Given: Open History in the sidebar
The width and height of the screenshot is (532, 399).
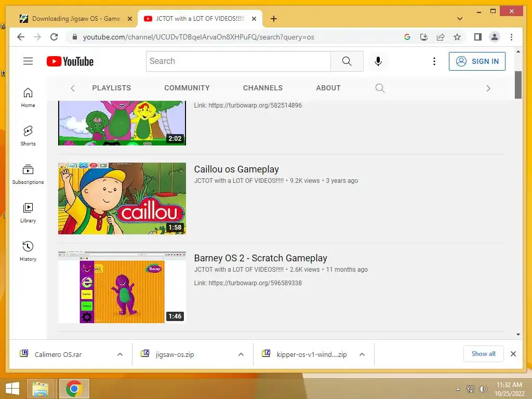Looking at the screenshot, I should tap(28, 251).
